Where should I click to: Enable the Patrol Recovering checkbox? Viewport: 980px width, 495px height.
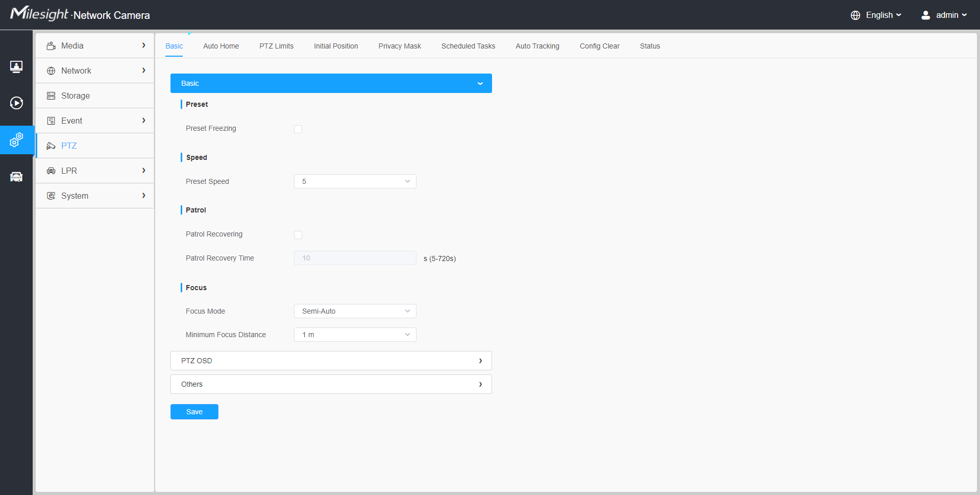pos(298,235)
